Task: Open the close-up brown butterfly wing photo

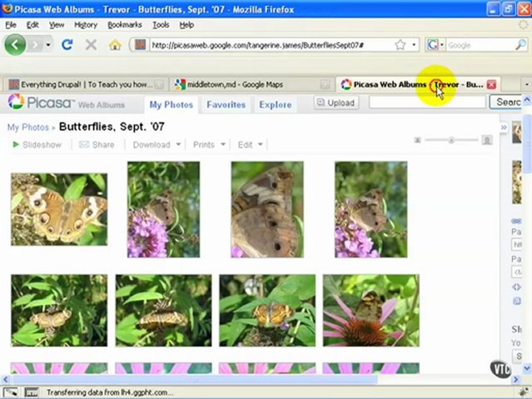Action: pyautogui.click(x=267, y=209)
